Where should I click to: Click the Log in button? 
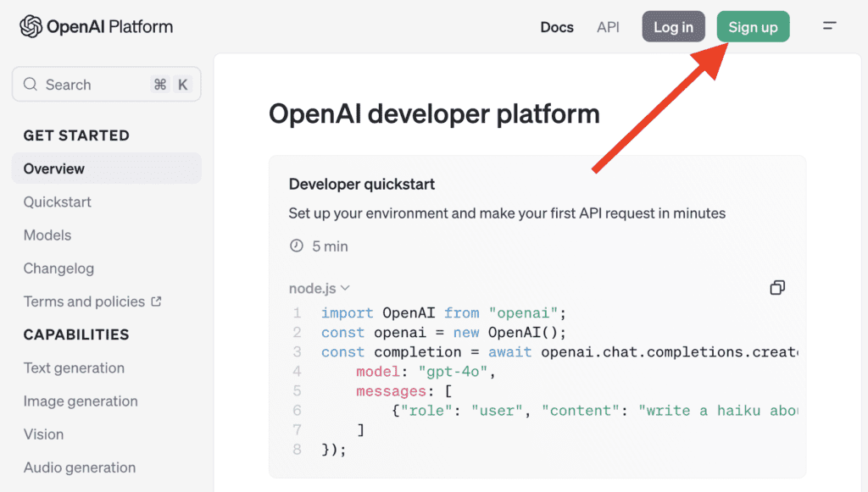(673, 26)
